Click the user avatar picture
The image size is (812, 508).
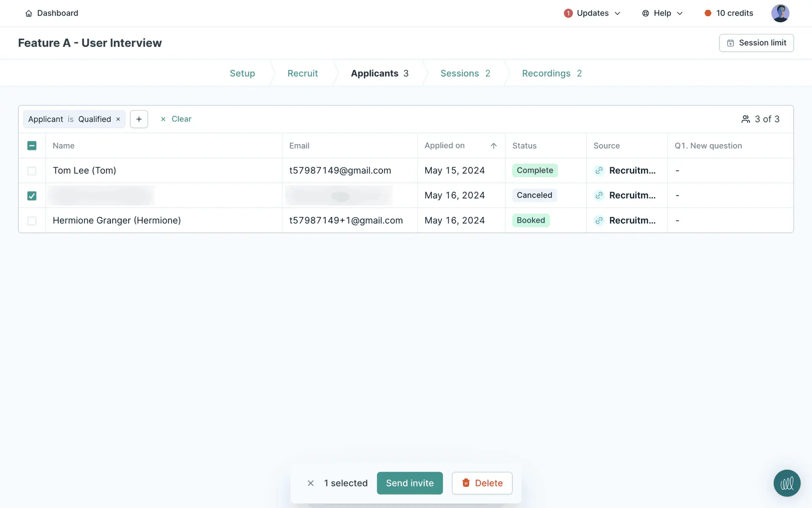click(780, 13)
